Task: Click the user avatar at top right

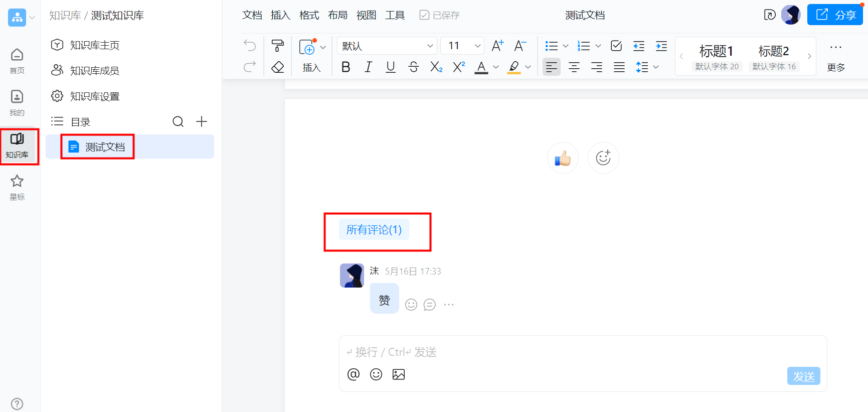Action: (x=791, y=15)
